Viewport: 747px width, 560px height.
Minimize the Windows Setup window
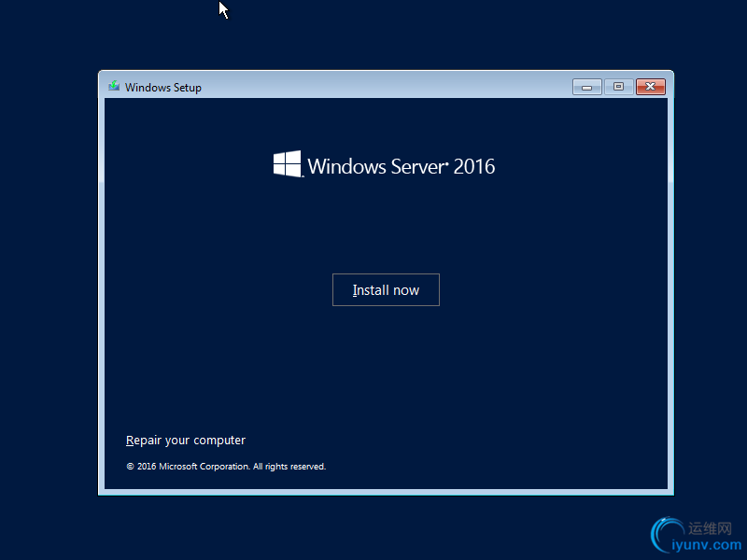[587, 87]
